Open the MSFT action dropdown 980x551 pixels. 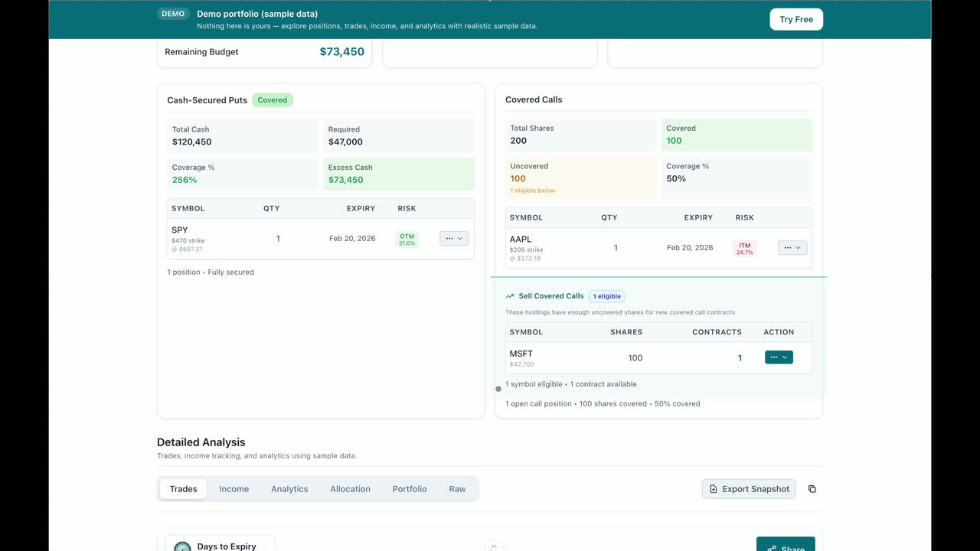click(x=779, y=357)
